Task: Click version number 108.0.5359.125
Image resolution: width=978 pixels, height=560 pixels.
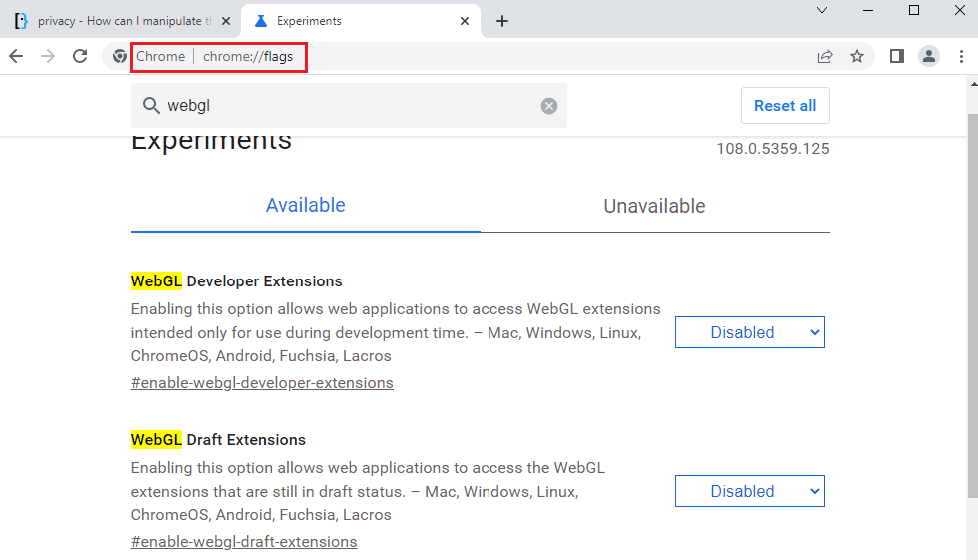Action: tap(773, 149)
